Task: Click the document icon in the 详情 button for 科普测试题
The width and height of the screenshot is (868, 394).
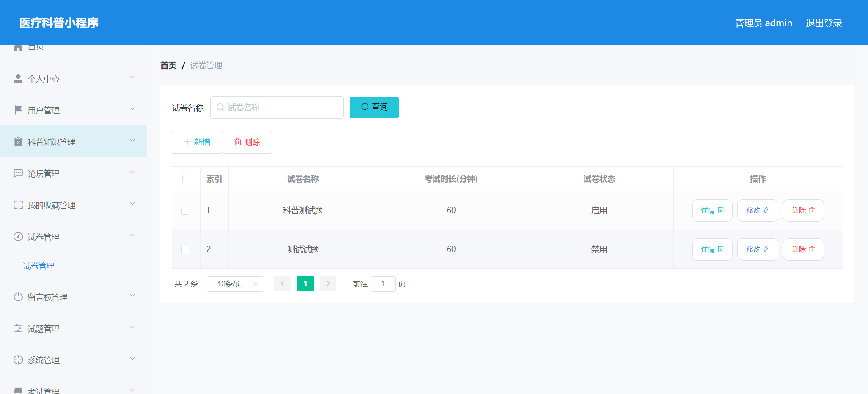Action: [x=721, y=211]
